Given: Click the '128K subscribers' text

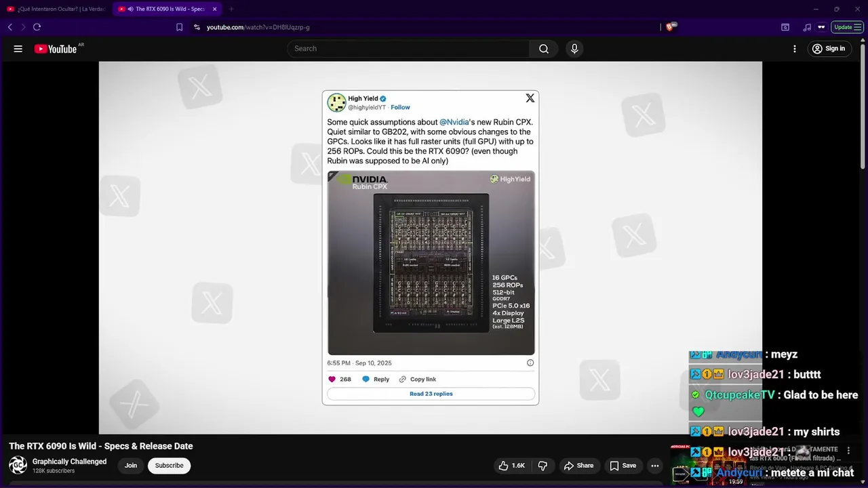Looking at the screenshot, I should pyautogui.click(x=54, y=471).
